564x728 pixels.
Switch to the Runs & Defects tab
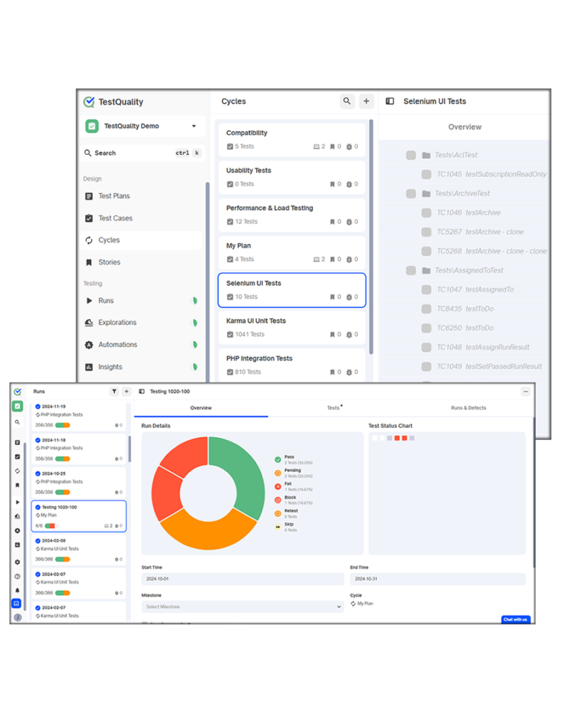(468, 407)
